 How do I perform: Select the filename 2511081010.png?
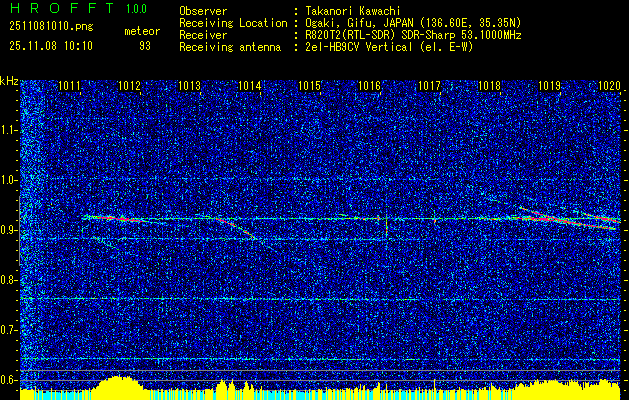[x=51, y=26]
